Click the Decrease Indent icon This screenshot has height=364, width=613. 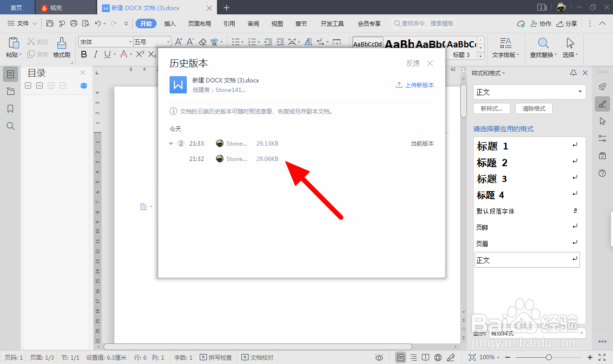268,42
